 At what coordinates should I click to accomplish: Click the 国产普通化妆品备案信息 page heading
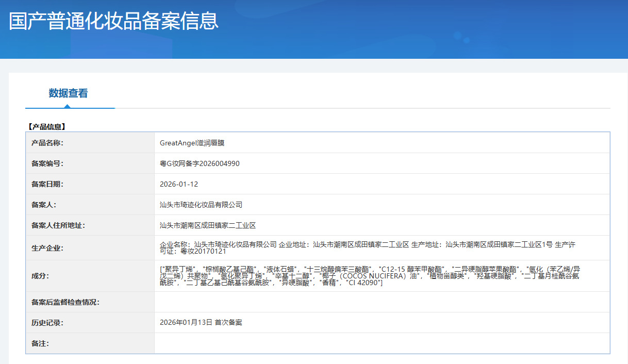click(113, 21)
